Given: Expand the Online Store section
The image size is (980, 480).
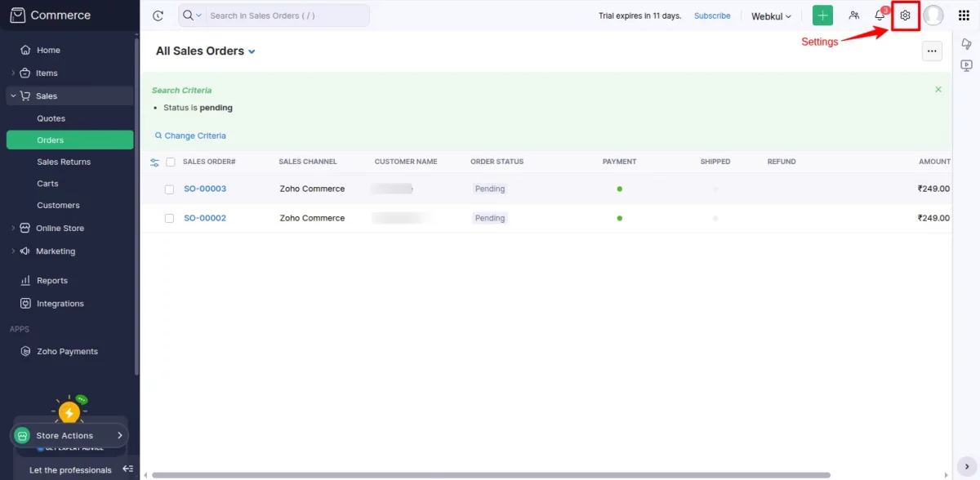Looking at the screenshot, I should pyautogui.click(x=13, y=228).
